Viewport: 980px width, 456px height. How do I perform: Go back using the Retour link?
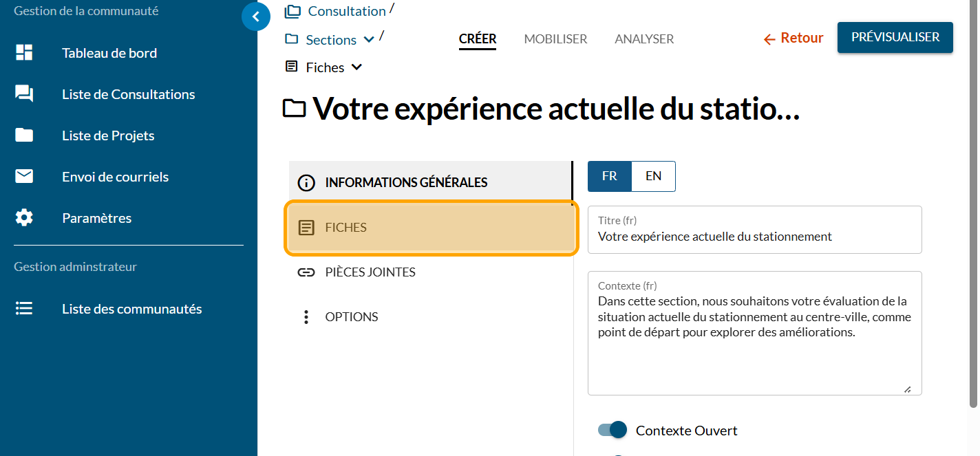(793, 39)
